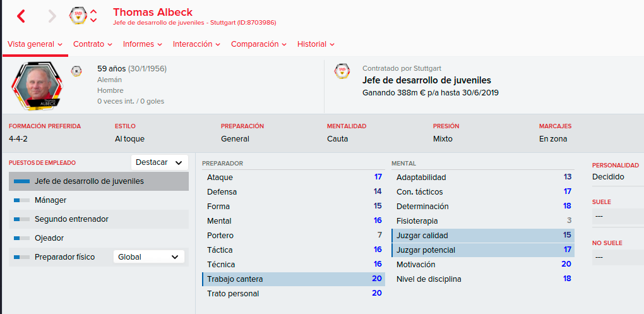Click the German nationality flag badge
Screen dimensions: 644x314
pos(76,71)
